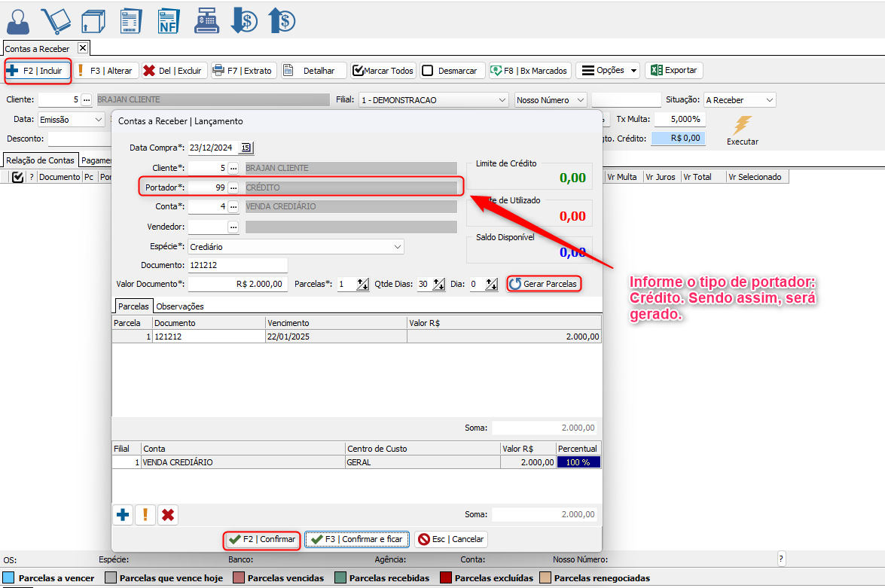Click the Executar lightning bolt icon

(x=742, y=125)
